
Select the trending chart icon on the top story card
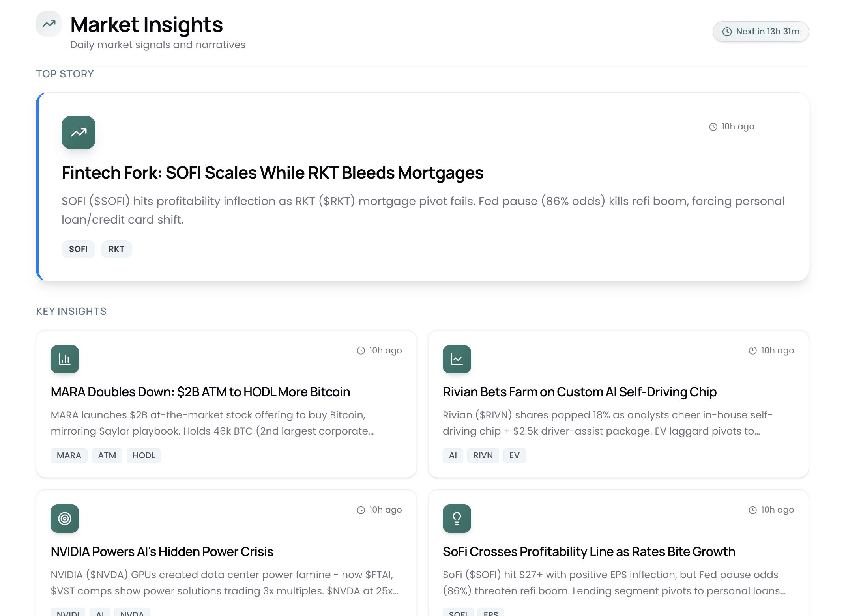(x=78, y=133)
